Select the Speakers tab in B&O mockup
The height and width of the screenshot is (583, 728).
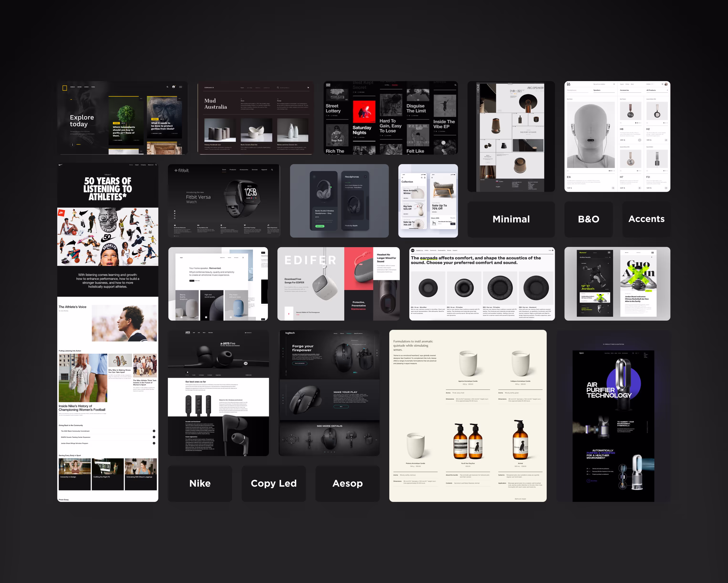coord(597,90)
